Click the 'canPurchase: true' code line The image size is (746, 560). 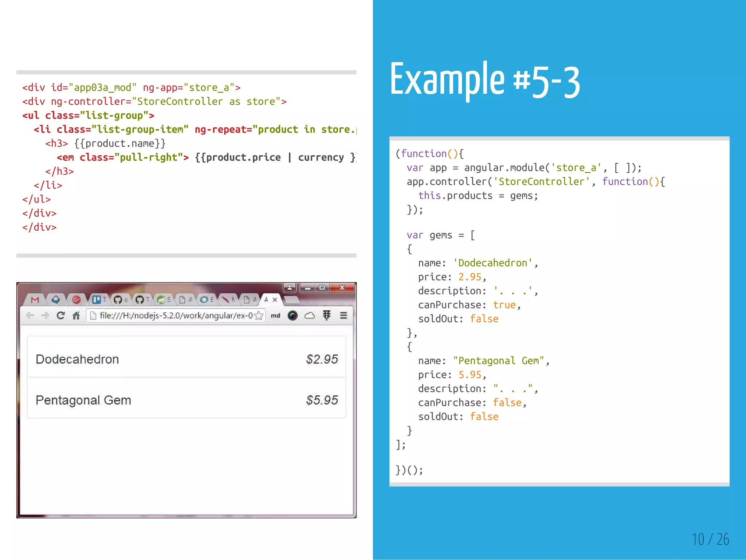[x=470, y=305]
